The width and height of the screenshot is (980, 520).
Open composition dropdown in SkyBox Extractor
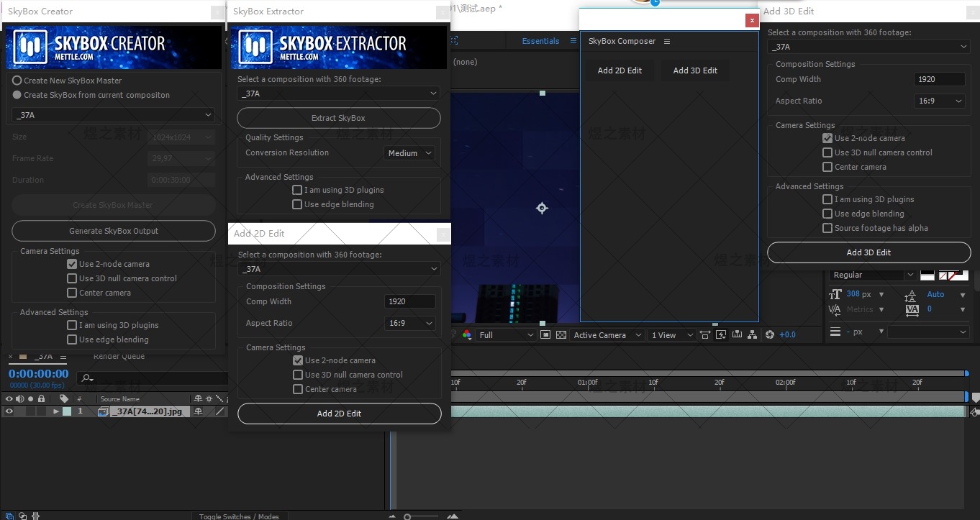click(339, 93)
